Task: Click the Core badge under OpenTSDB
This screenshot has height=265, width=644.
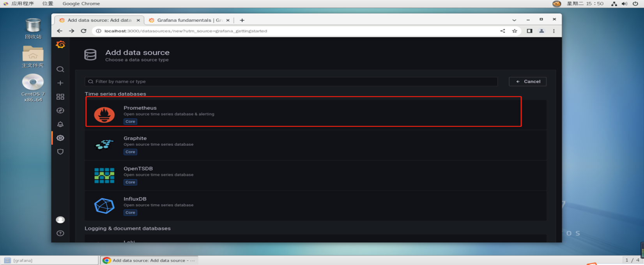Action: (x=130, y=182)
